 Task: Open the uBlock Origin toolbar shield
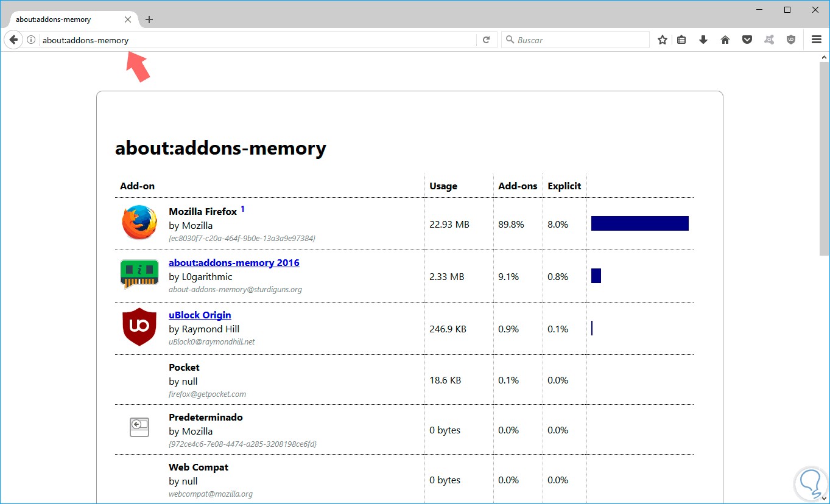(x=791, y=40)
